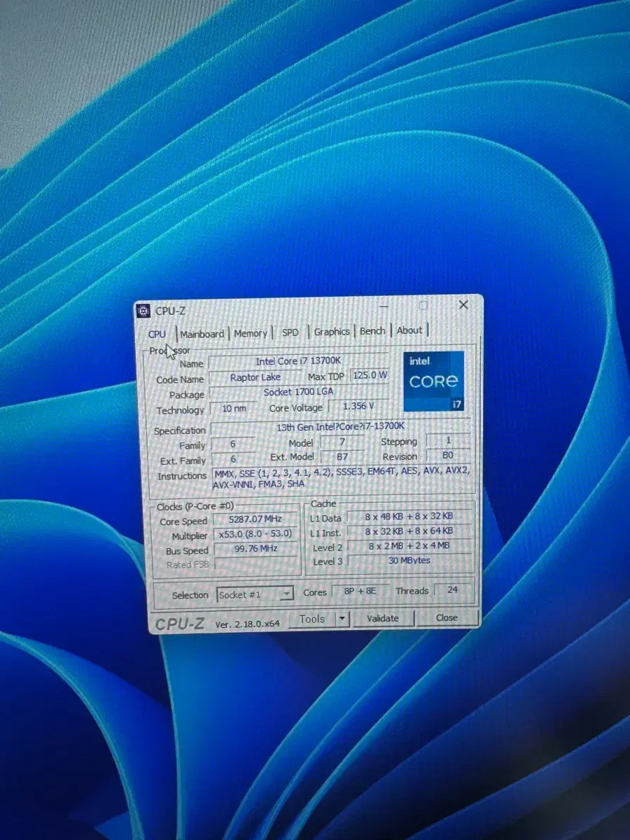Click the CPU-Z icon in the title bar
Viewport: 630px width, 840px height.
(x=143, y=310)
